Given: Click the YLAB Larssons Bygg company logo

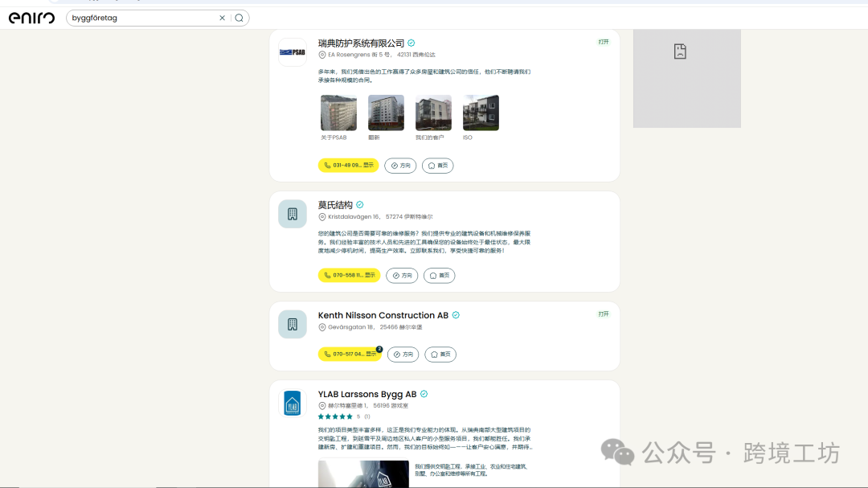Looking at the screenshot, I should pyautogui.click(x=292, y=403).
